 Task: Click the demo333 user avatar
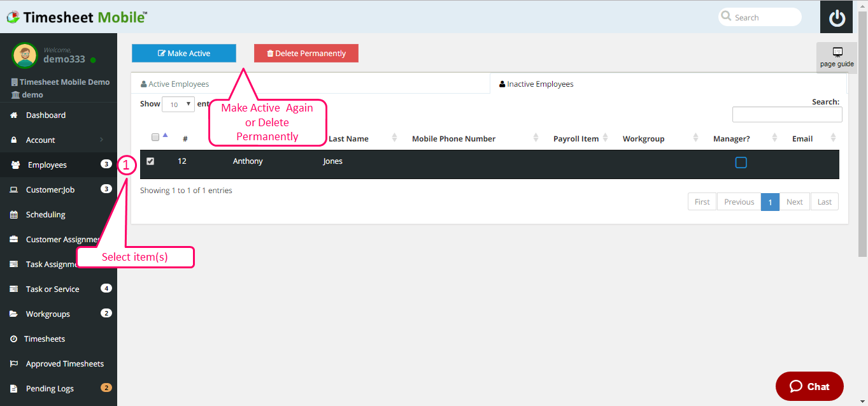[x=25, y=55]
